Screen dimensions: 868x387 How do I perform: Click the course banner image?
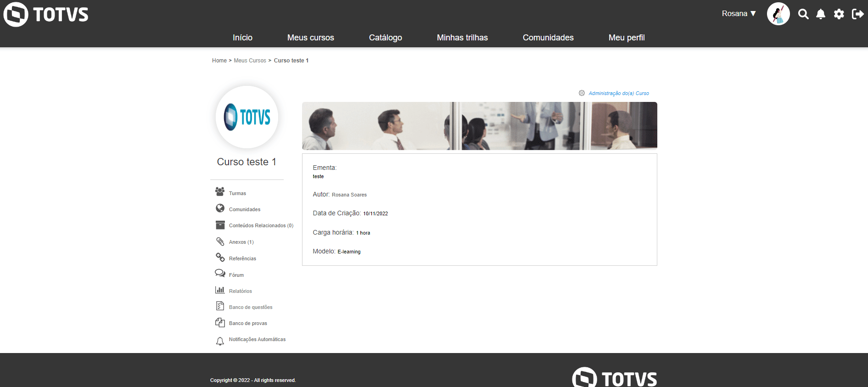(480, 126)
